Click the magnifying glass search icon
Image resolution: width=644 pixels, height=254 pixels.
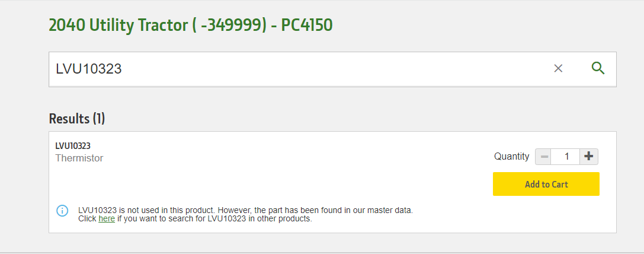598,68
